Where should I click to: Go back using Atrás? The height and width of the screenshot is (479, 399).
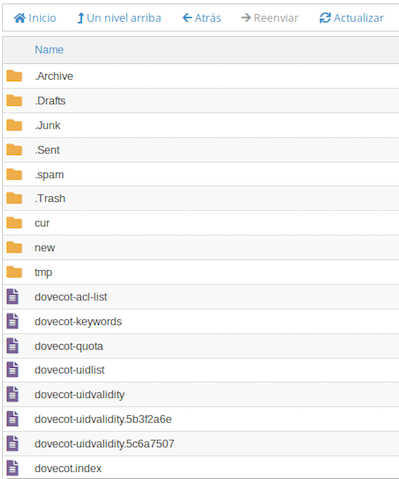point(202,18)
